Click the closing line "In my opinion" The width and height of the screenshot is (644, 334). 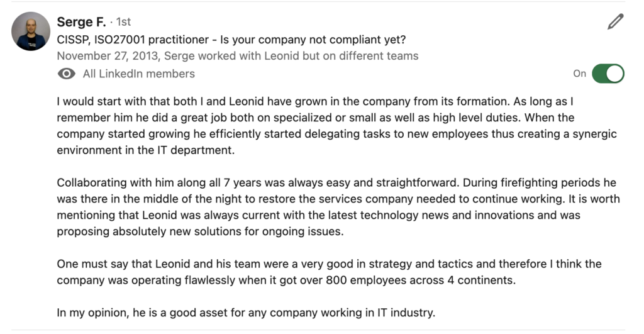[246, 313]
